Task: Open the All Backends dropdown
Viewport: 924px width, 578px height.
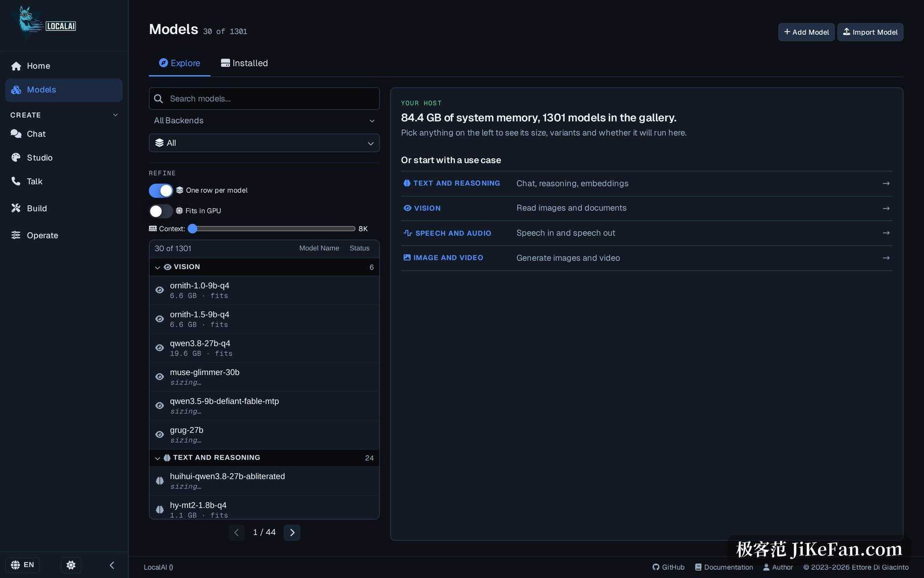Action: pyautogui.click(x=264, y=121)
